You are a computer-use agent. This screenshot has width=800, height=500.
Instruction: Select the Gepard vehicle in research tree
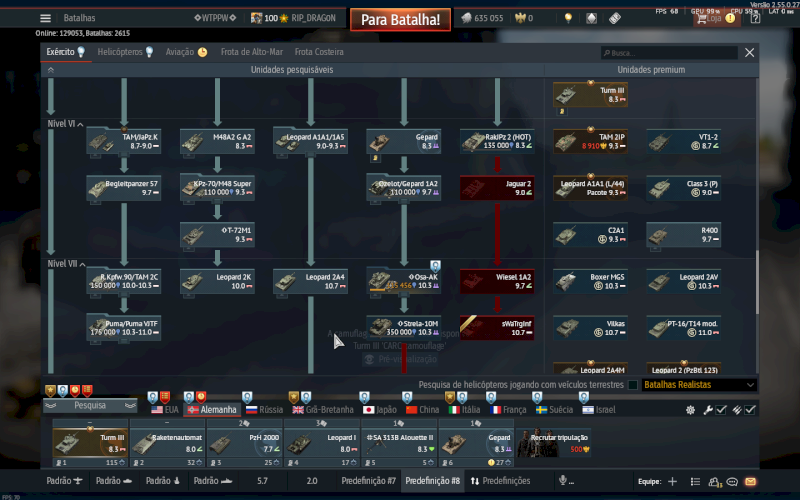404,141
